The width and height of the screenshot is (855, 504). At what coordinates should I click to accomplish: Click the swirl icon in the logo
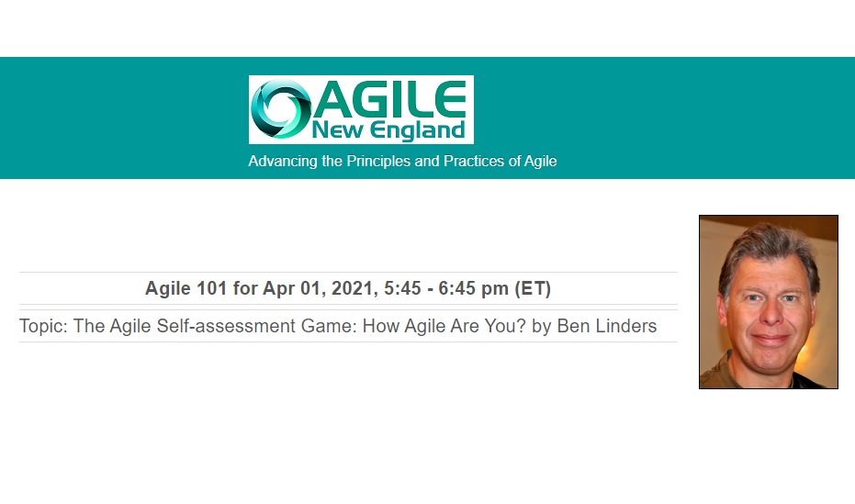tap(280, 109)
